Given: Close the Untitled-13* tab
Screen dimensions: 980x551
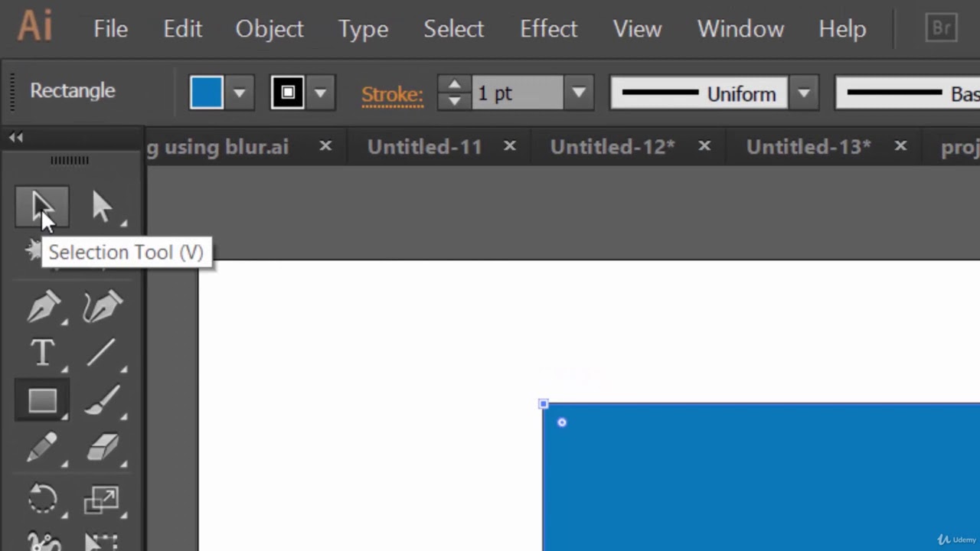Looking at the screenshot, I should click(x=900, y=145).
